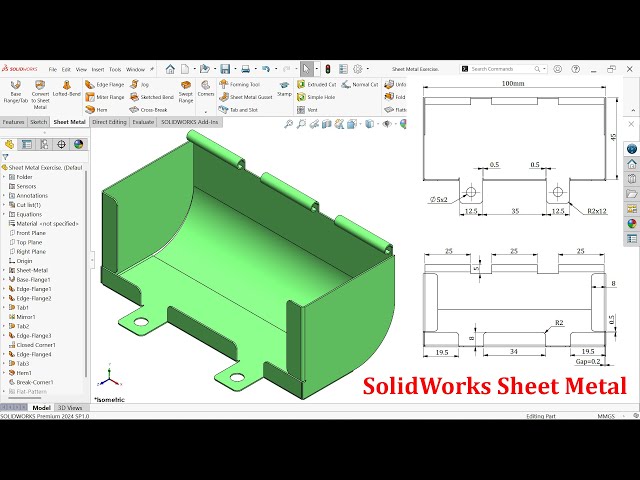
Task: Click the Corners tool
Action: click(x=206, y=89)
